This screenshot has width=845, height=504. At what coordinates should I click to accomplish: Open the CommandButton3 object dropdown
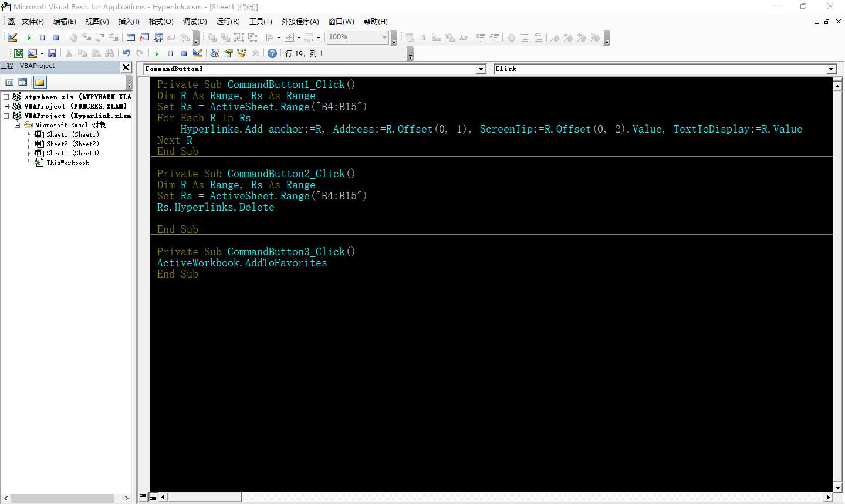click(481, 69)
